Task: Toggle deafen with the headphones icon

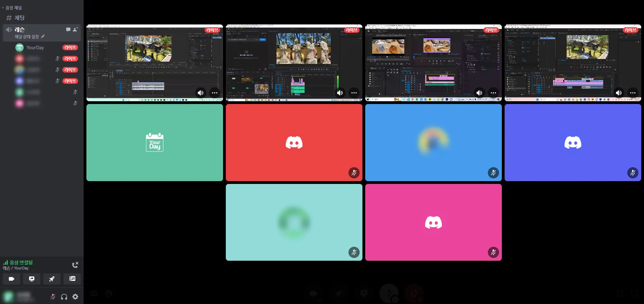Action: (64, 297)
